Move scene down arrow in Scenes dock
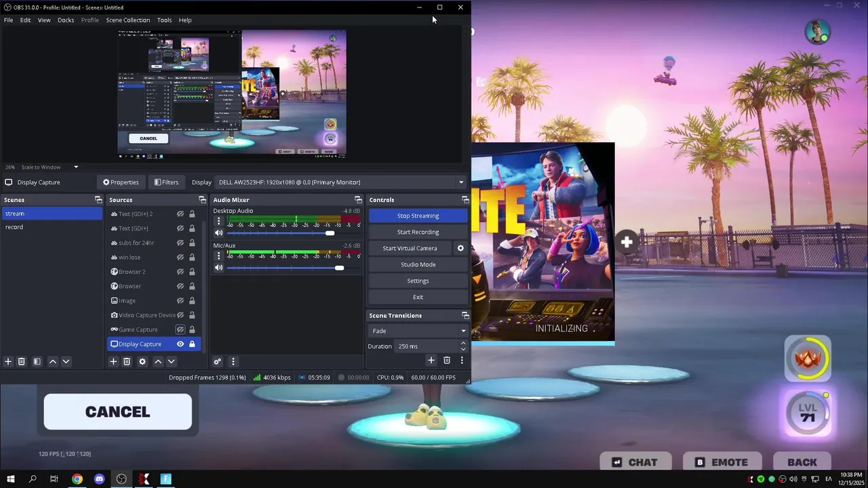The height and width of the screenshot is (488, 868). coord(66,362)
